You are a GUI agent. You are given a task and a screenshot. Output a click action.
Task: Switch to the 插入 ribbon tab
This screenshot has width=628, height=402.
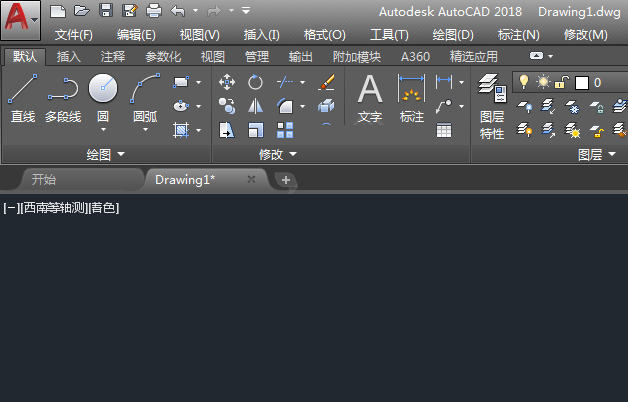coord(69,56)
